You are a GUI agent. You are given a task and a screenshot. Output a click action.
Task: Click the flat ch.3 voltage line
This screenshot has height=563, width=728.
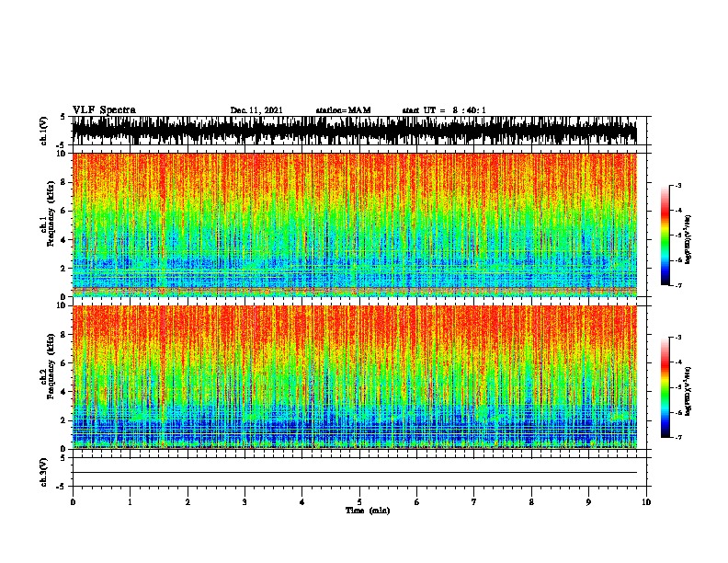(x=354, y=473)
